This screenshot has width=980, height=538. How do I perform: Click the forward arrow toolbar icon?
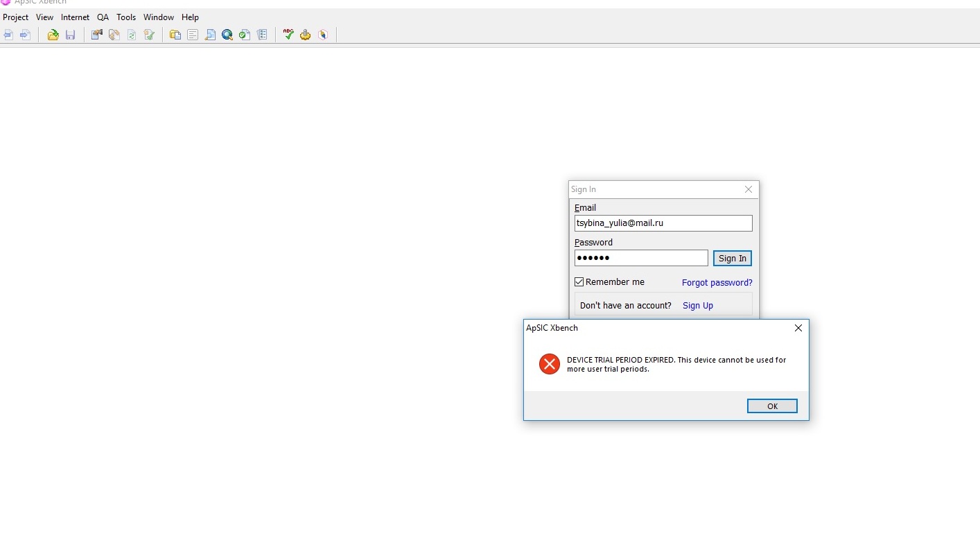pos(26,35)
